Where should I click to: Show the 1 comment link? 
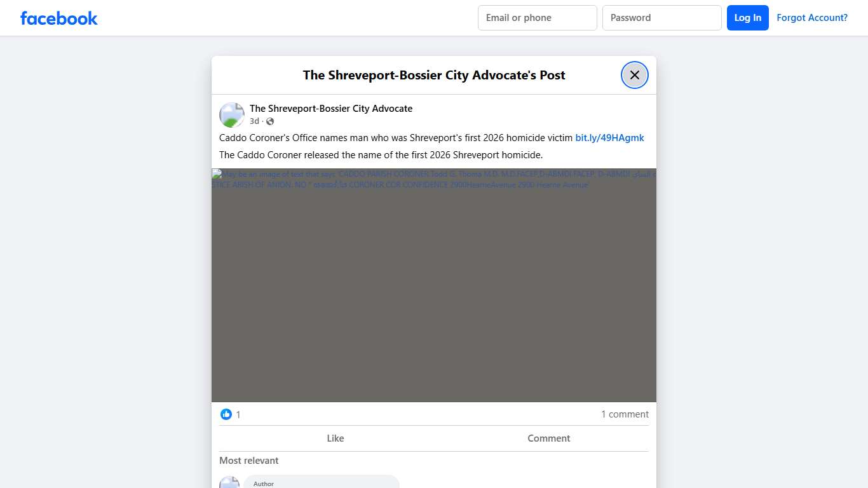(625, 414)
